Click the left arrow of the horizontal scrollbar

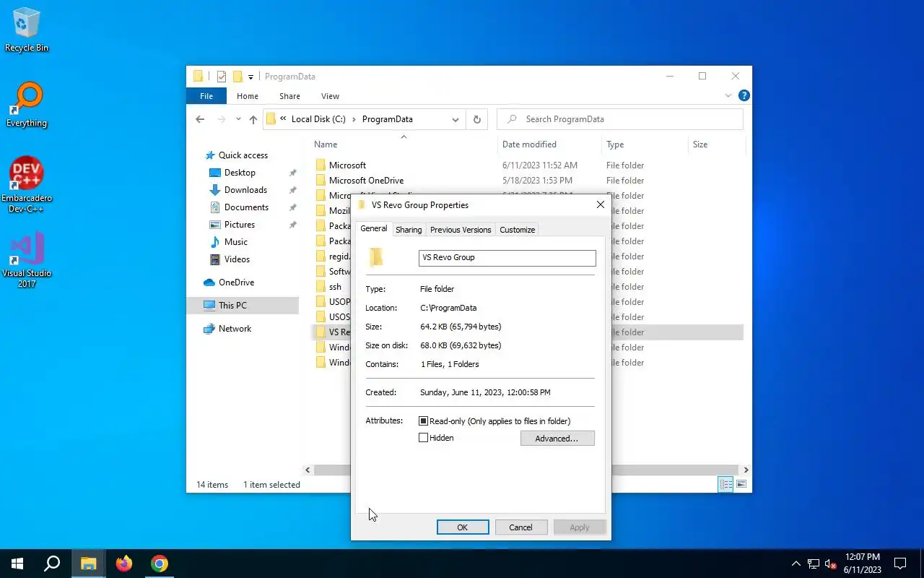click(x=308, y=470)
